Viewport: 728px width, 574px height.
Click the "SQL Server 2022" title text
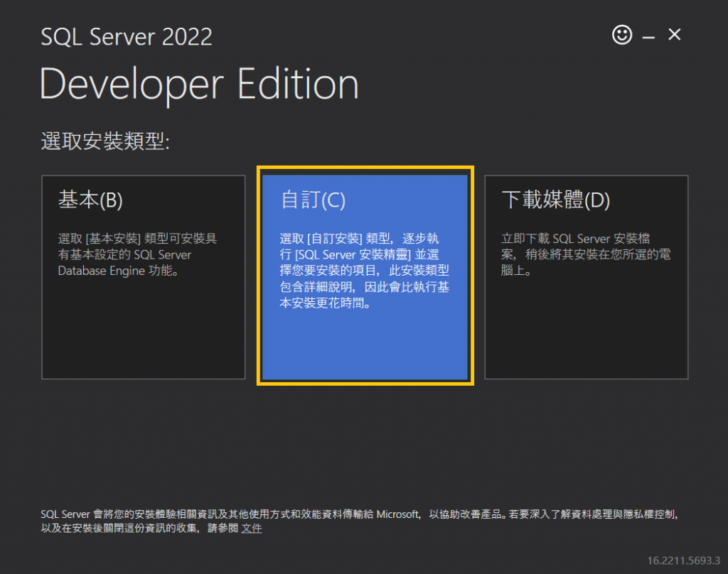127,37
